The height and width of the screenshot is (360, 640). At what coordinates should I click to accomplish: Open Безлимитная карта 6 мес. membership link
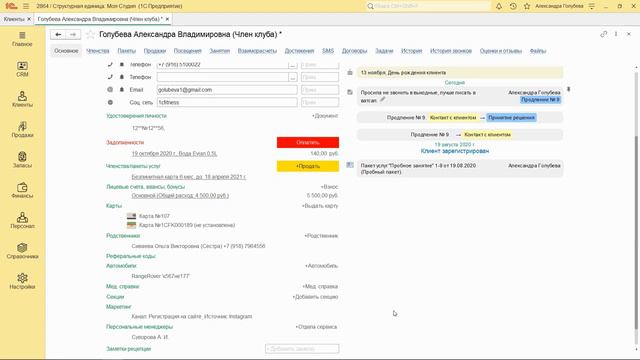tap(189, 177)
